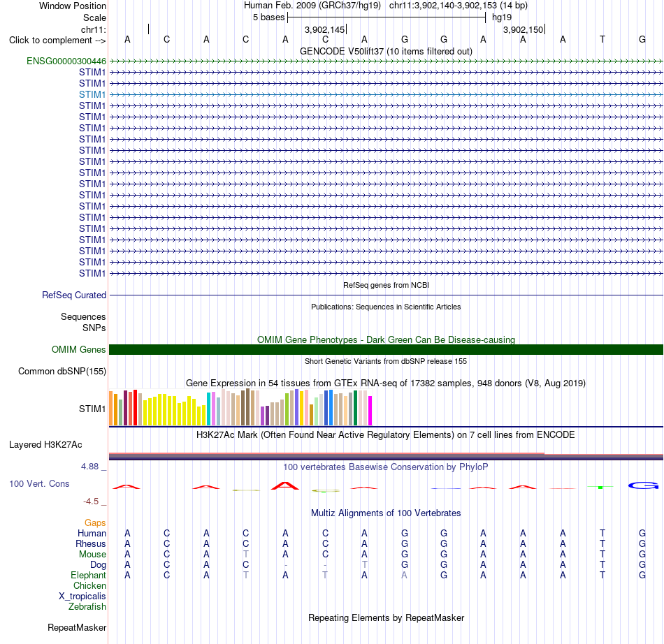The height and width of the screenshot is (644, 664).
Task: Open the ENSG00000300446 gene label
Action: click(x=66, y=61)
